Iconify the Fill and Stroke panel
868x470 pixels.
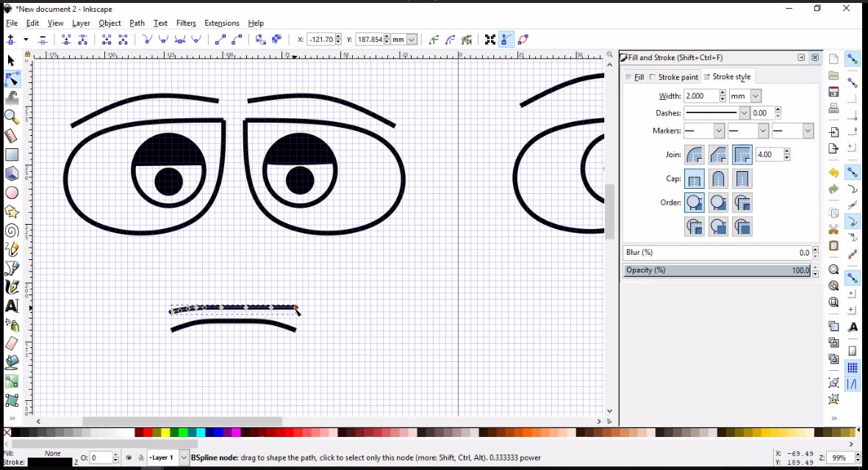click(x=801, y=57)
